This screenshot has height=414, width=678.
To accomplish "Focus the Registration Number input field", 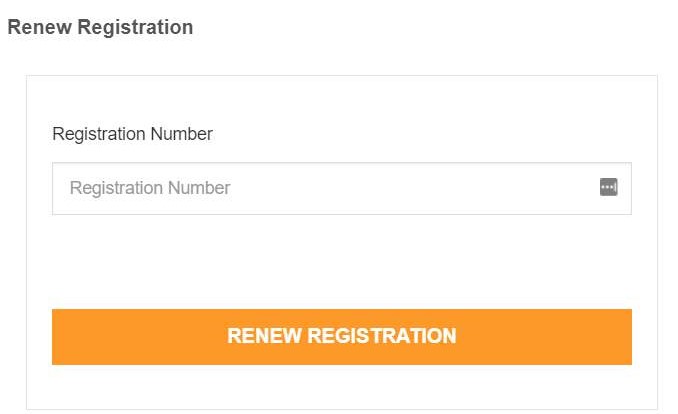I will tap(342, 189).
